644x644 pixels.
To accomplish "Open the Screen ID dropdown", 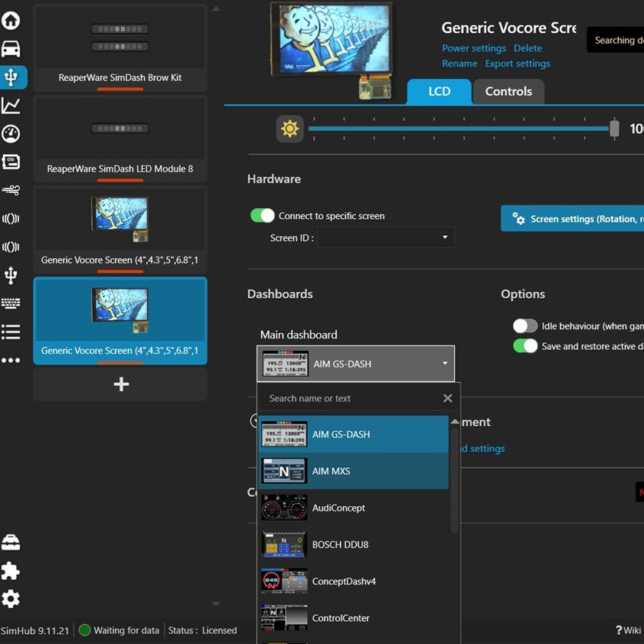I will (386, 237).
